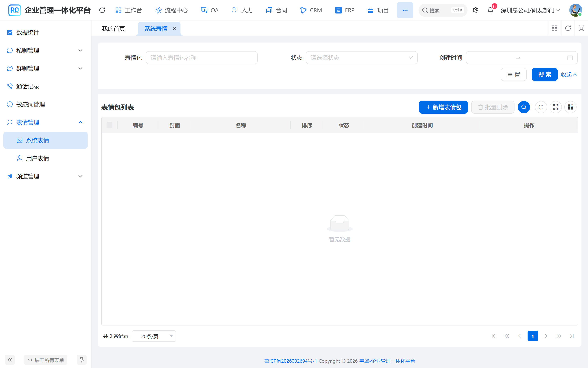Jump forward several pages
The height and width of the screenshot is (368, 588).
(559, 336)
